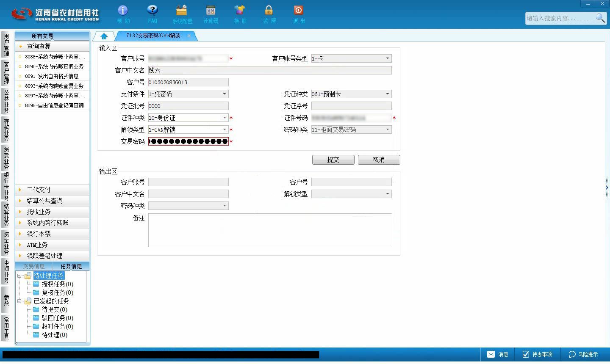610x364 pixels.
Task: Open the 帮助 help icon
Action: tap(123, 10)
